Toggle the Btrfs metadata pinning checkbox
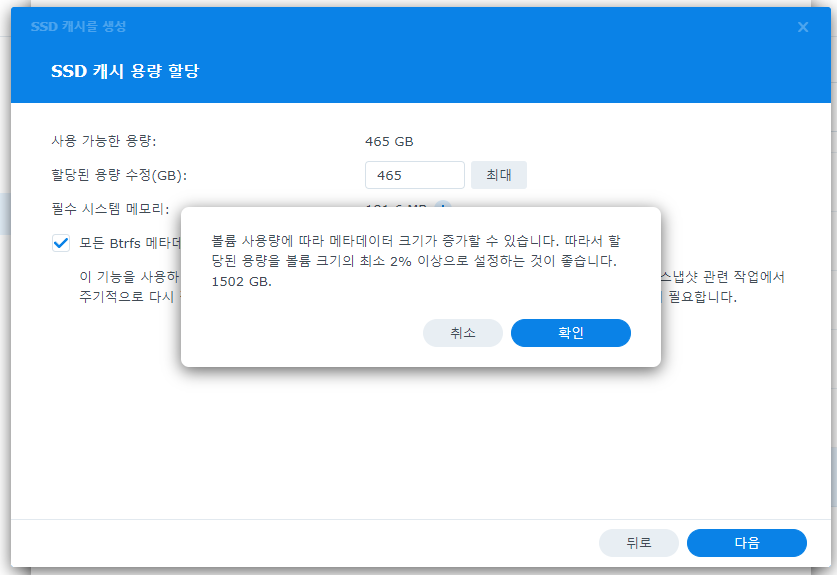837x575 pixels. [x=62, y=243]
